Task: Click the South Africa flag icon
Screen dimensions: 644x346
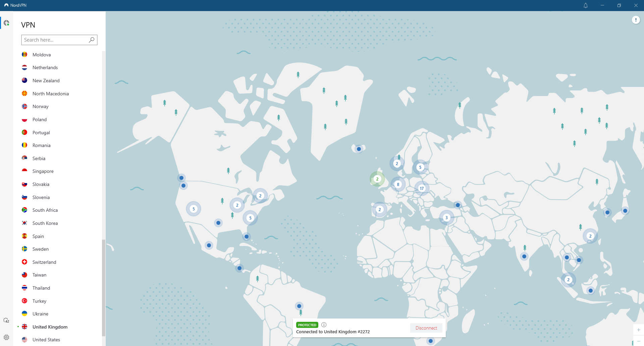Action: [x=24, y=210]
